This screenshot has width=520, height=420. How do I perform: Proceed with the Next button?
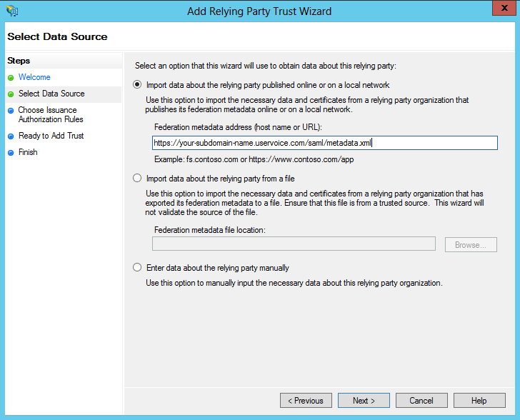tap(364, 401)
